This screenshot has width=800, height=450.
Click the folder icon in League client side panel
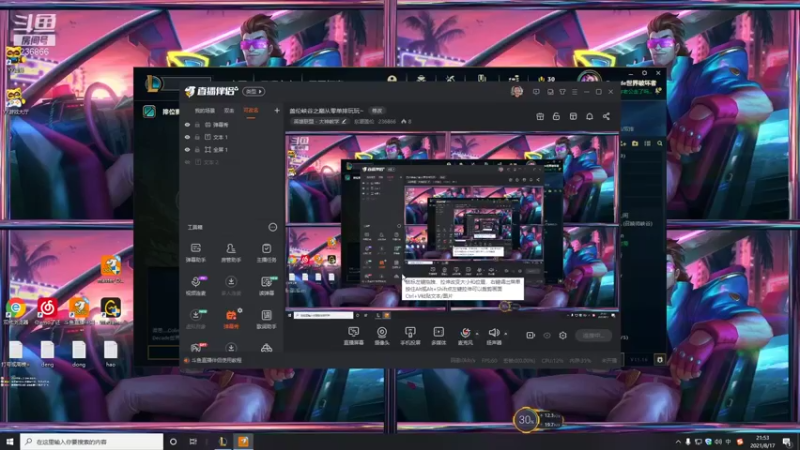pos(635,144)
